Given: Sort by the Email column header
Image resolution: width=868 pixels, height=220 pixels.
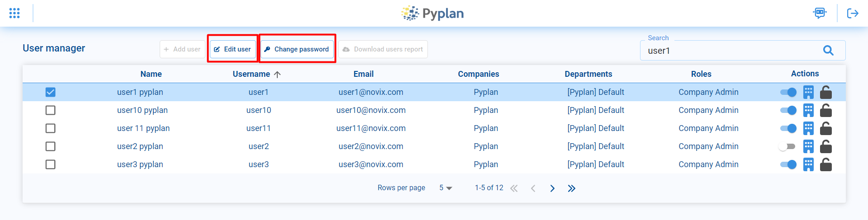Looking at the screenshot, I should (x=363, y=74).
